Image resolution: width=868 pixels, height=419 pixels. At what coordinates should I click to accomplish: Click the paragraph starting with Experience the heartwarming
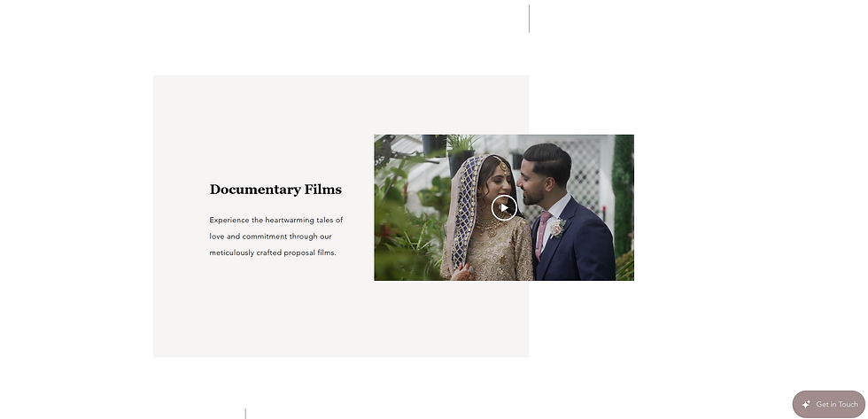(x=276, y=237)
